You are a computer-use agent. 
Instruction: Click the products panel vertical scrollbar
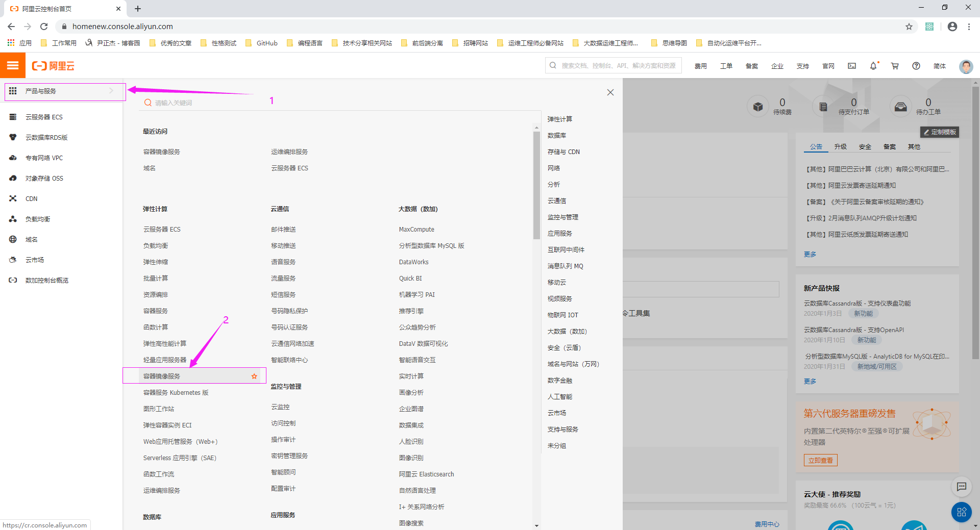coord(536,185)
